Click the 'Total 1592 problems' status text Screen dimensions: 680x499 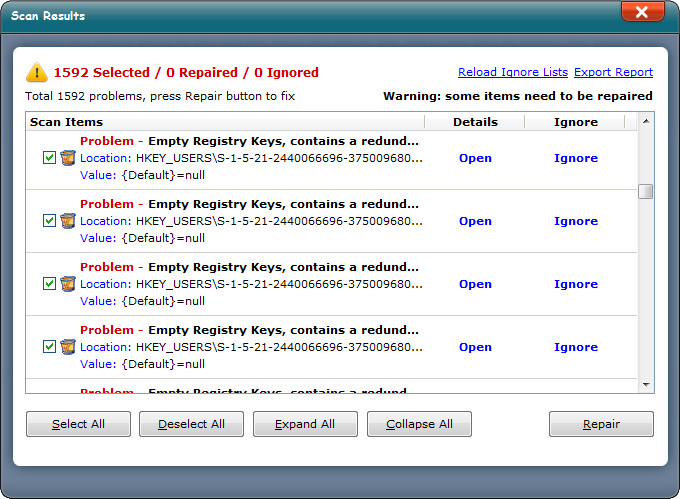pos(160,96)
